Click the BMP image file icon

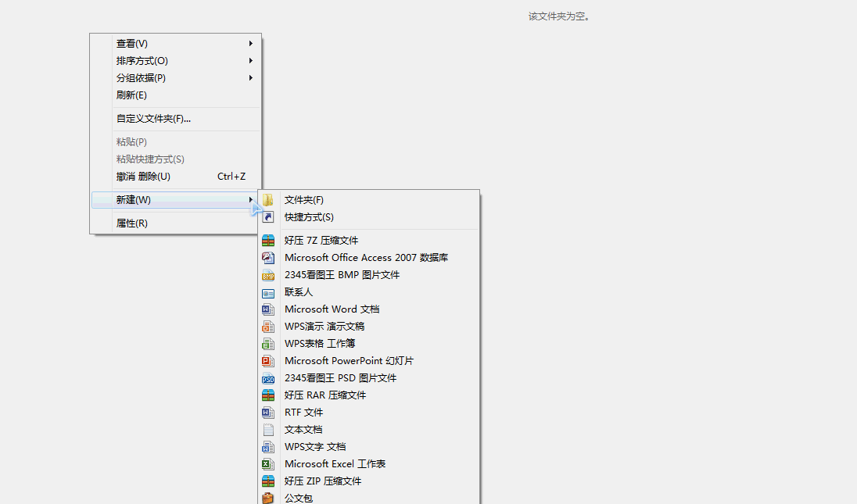267,275
